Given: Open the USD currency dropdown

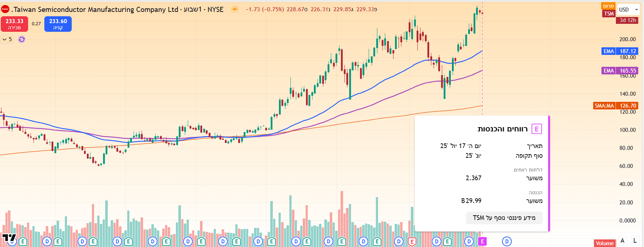Looking at the screenshot, I should (x=629, y=10).
